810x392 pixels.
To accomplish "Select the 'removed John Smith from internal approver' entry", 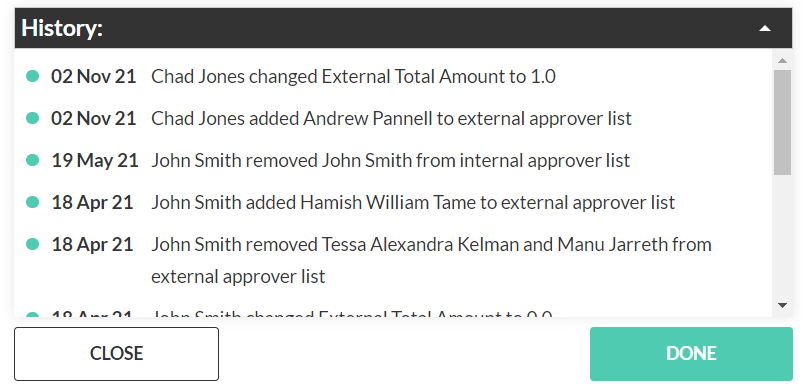I will [391, 160].
